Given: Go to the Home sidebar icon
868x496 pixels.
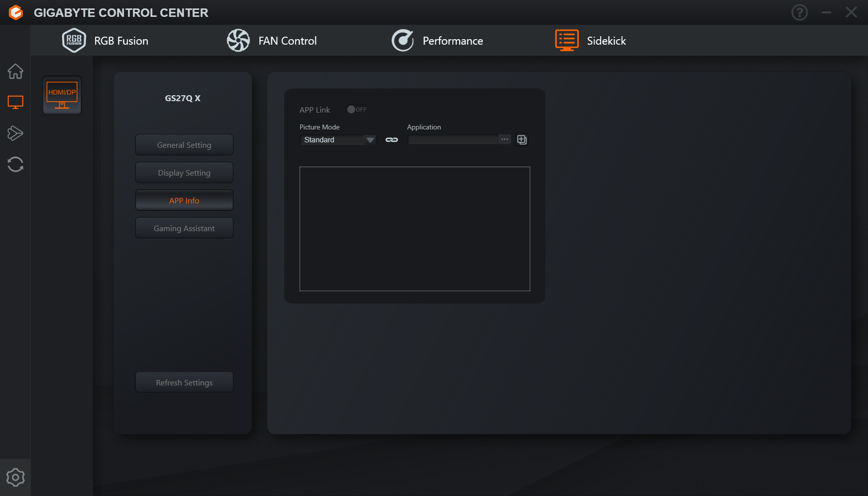Looking at the screenshot, I should [x=15, y=71].
